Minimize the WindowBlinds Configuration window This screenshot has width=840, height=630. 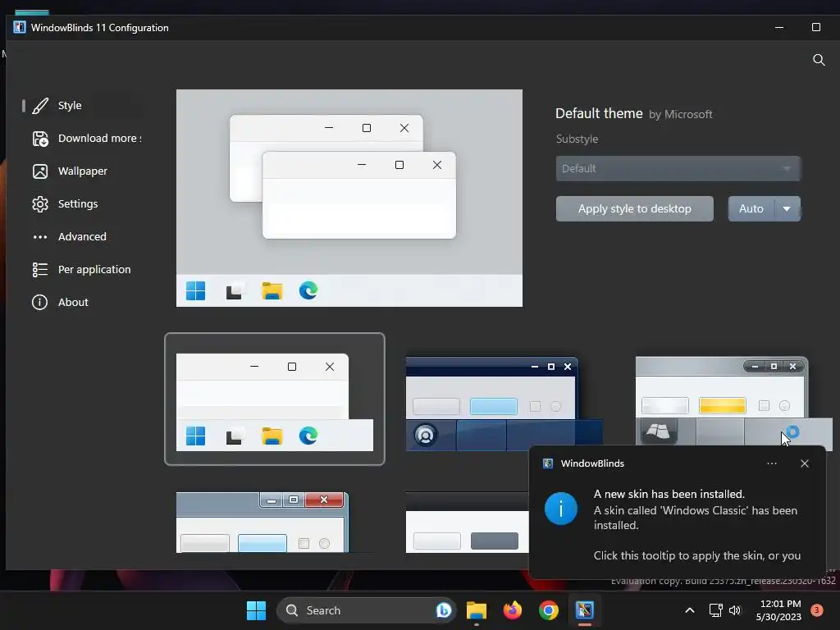tap(779, 27)
